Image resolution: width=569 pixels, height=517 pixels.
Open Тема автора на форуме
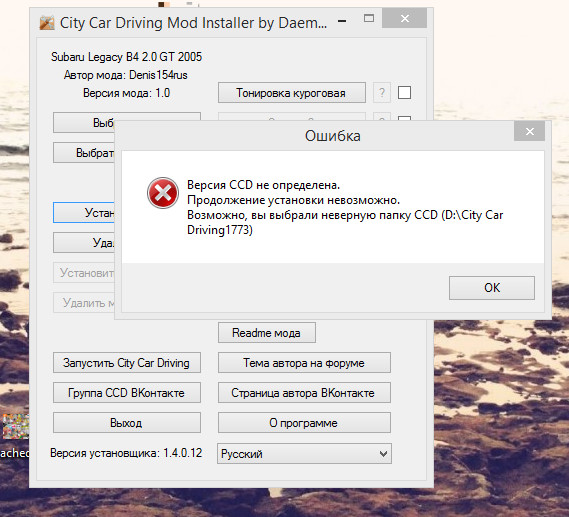[304, 362]
